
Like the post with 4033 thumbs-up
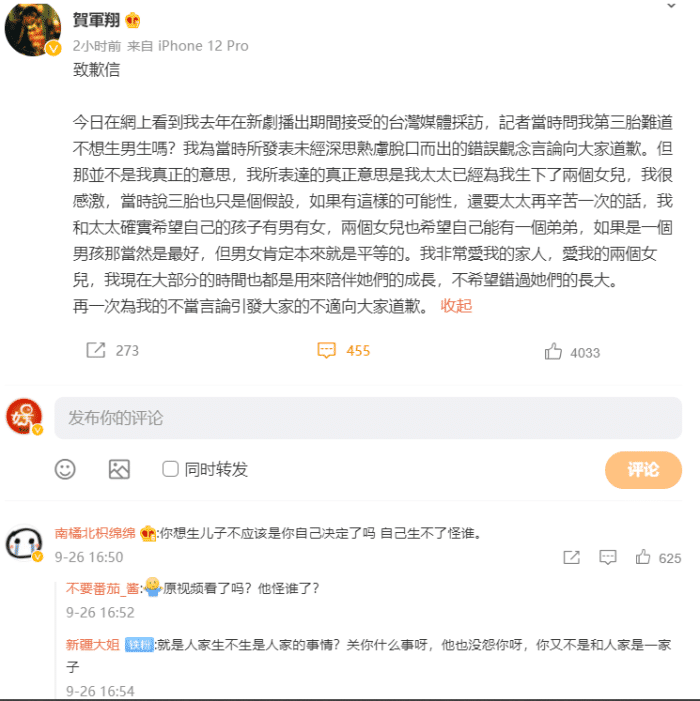553,351
